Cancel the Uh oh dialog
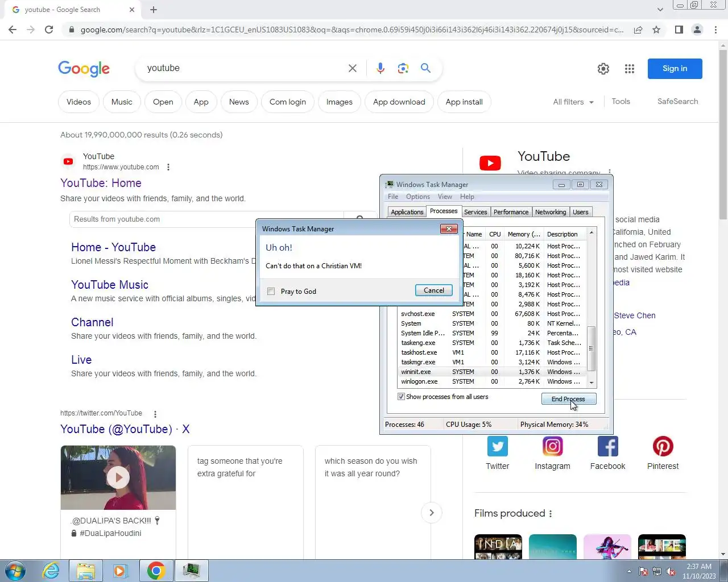The image size is (728, 582). (x=434, y=290)
